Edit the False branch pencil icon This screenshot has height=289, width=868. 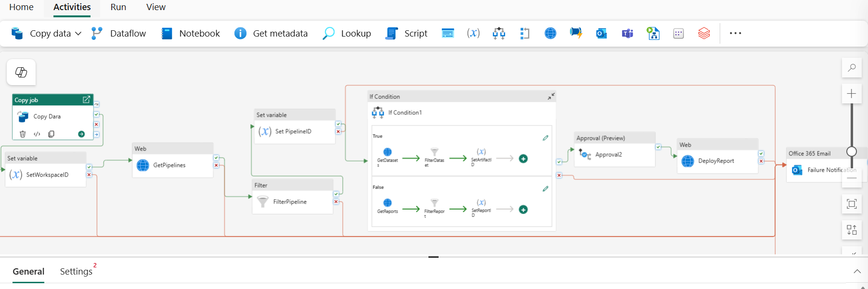[545, 189]
